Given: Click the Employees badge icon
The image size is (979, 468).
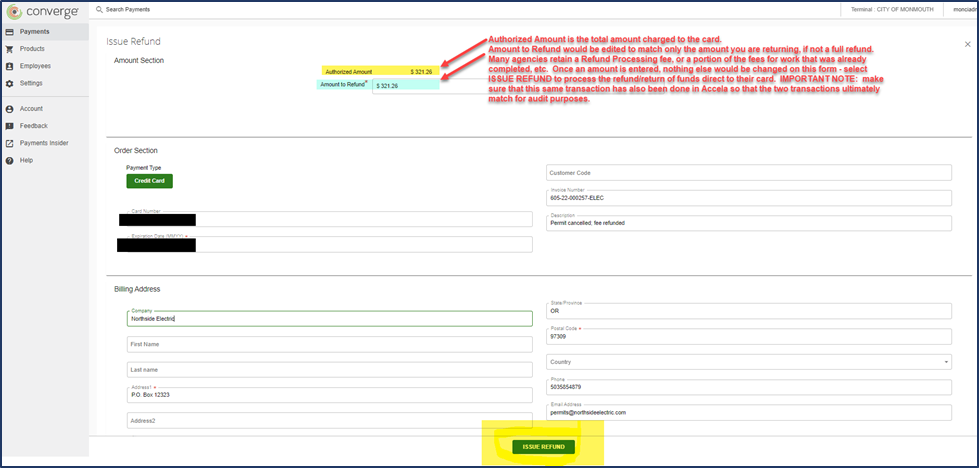Looking at the screenshot, I should (9, 66).
